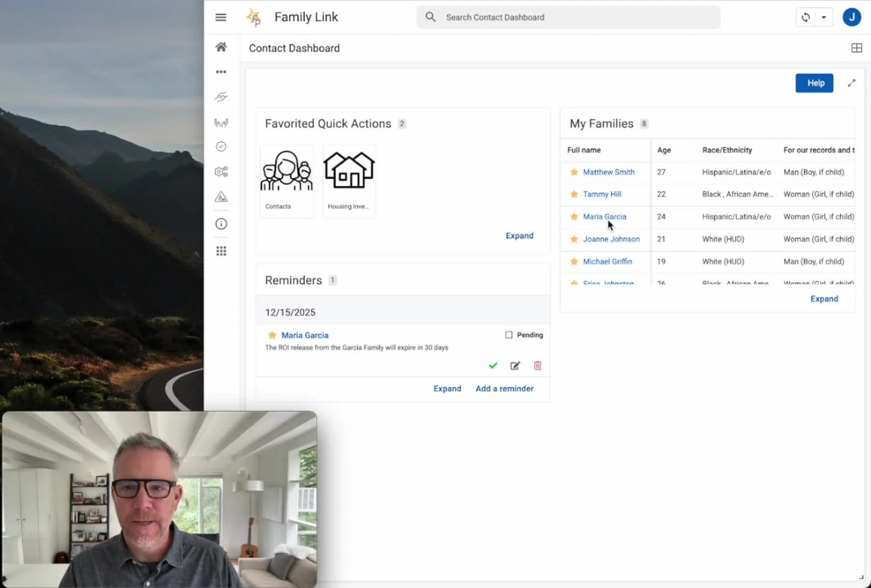The image size is (871, 588).
Task: Mark Maria Garcia reminder complete checkmark
Action: click(493, 366)
